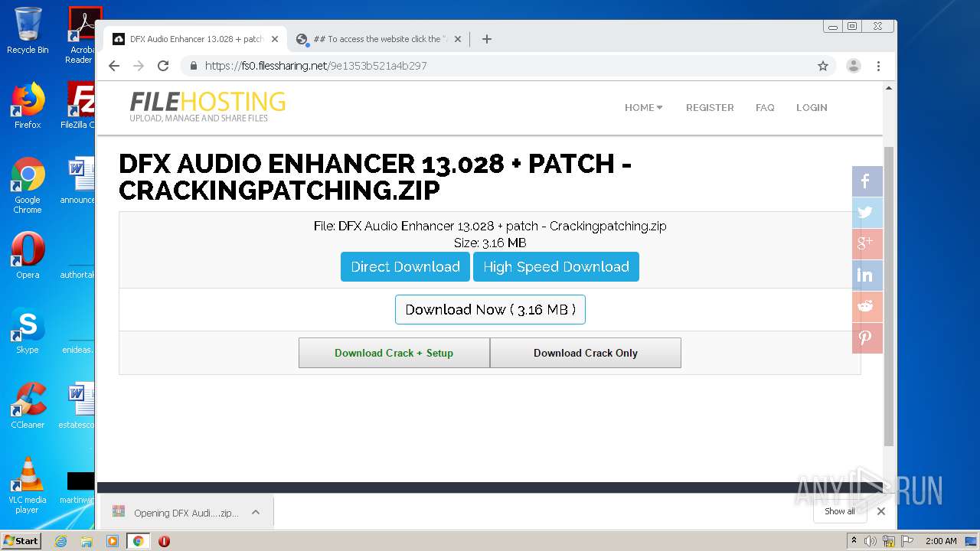The image size is (980, 551).
Task: Open Internet Explorer from the taskbar
Action: point(60,541)
